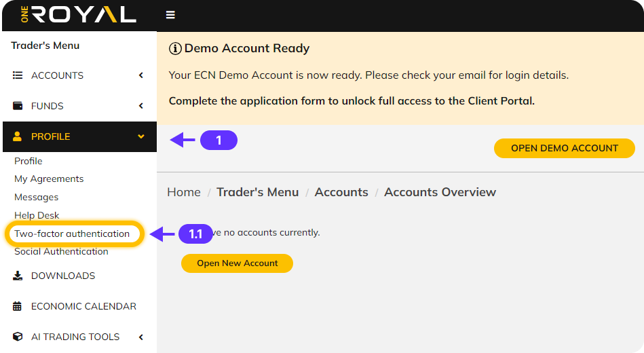Viewport: 644px width, 353px height.
Task: Select My Agreements submenu item
Action: click(49, 179)
